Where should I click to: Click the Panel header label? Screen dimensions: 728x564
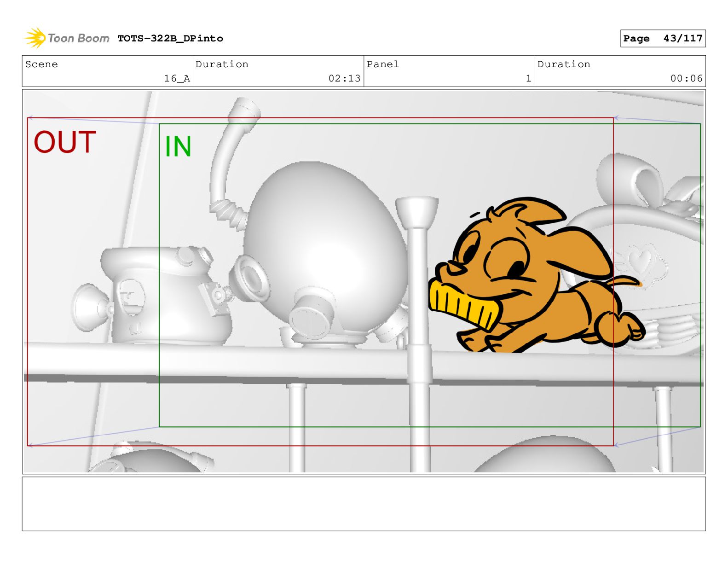point(383,64)
